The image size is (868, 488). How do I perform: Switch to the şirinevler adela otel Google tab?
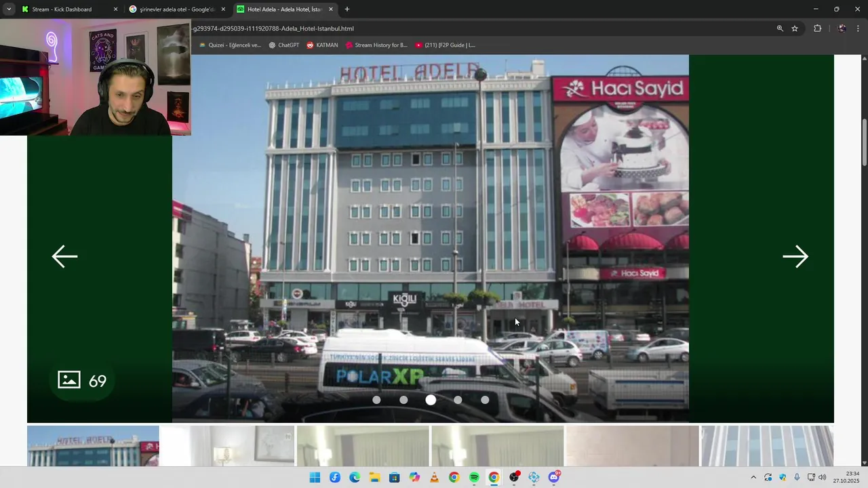click(x=177, y=9)
